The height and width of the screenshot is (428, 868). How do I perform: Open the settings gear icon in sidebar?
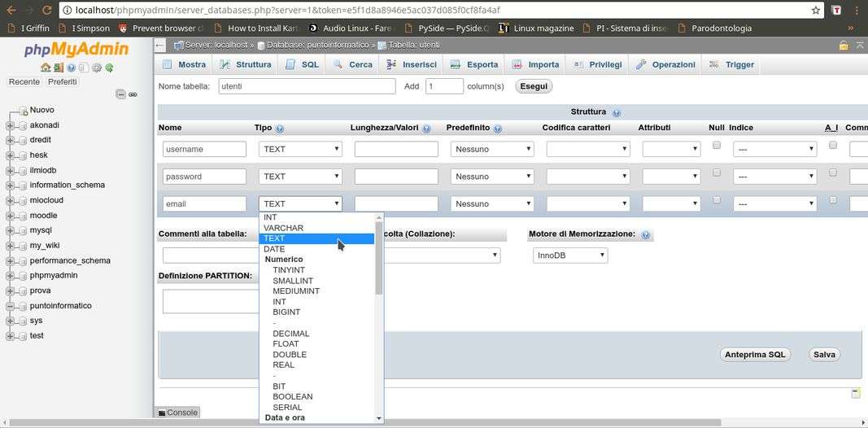pyautogui.click(x=97, y=68)
